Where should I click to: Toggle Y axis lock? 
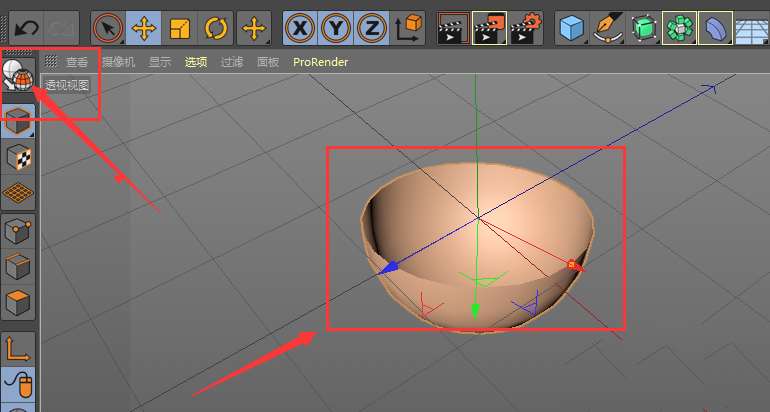(x=336, y=28)
